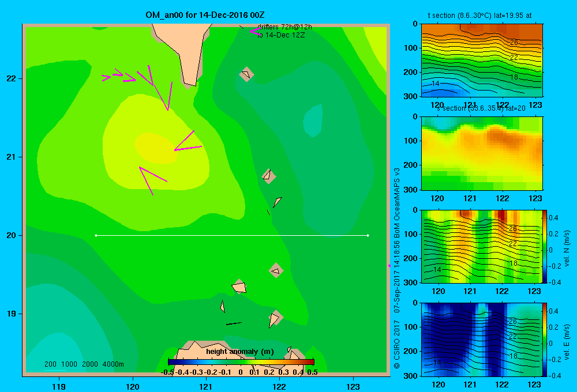Click the height anomaly (m) colorbar
Viewport: 577px width, 392px height.
241,362
